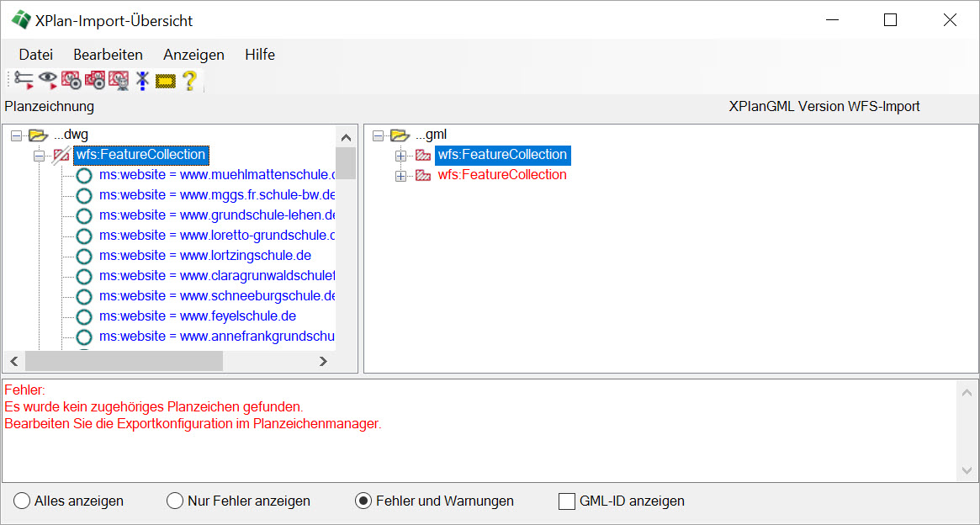Collapse the ...gml root tree node
Screen dimensions: 980x525
tap(378, 135)
